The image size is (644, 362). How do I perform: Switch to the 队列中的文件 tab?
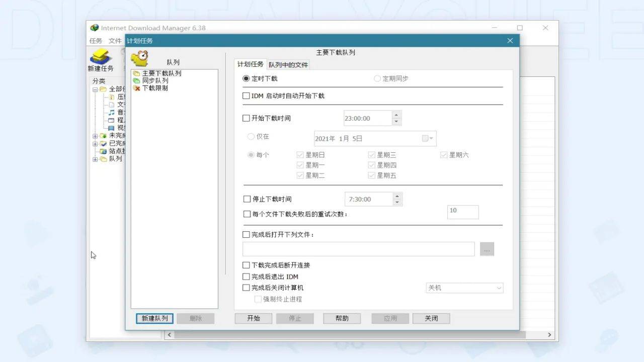point(288,64)
